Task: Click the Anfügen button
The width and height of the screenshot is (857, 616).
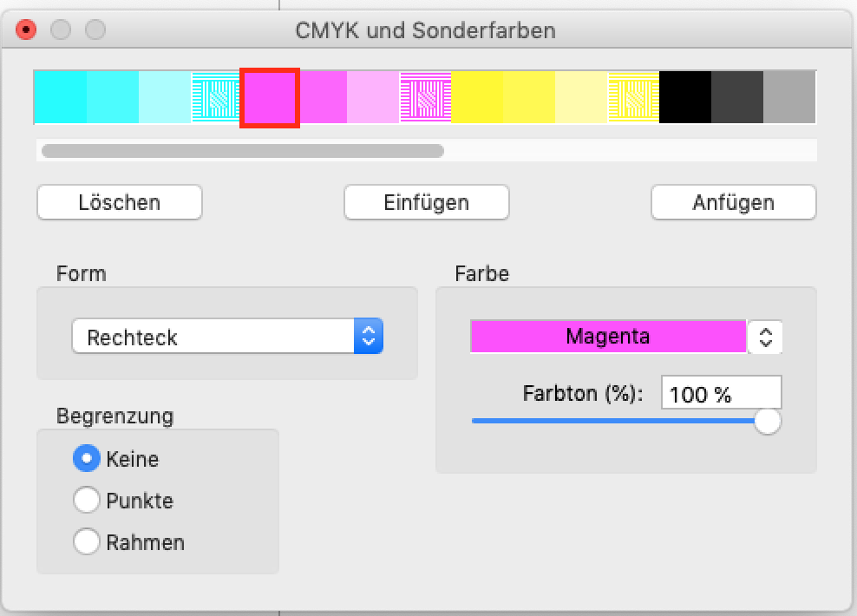Action: pos(734,202)
